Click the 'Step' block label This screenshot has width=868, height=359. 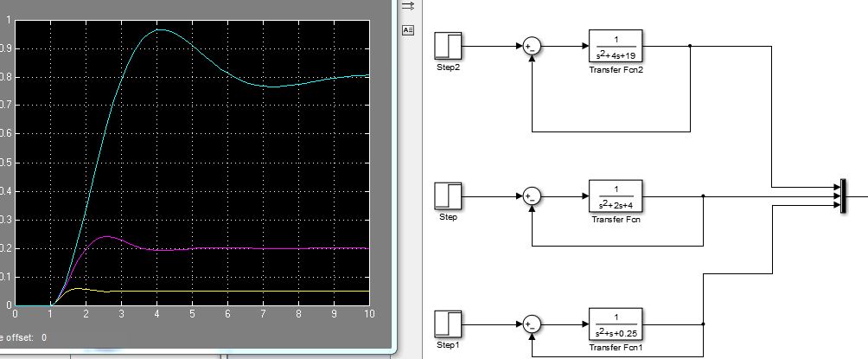click(x=448, y=217)
